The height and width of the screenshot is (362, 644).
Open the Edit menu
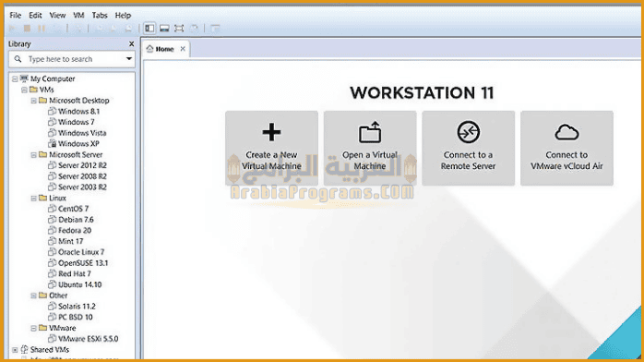(x=35, y=15)
